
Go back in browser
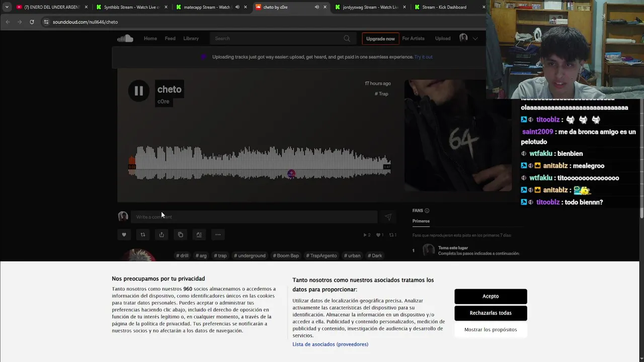click(8, 22)
